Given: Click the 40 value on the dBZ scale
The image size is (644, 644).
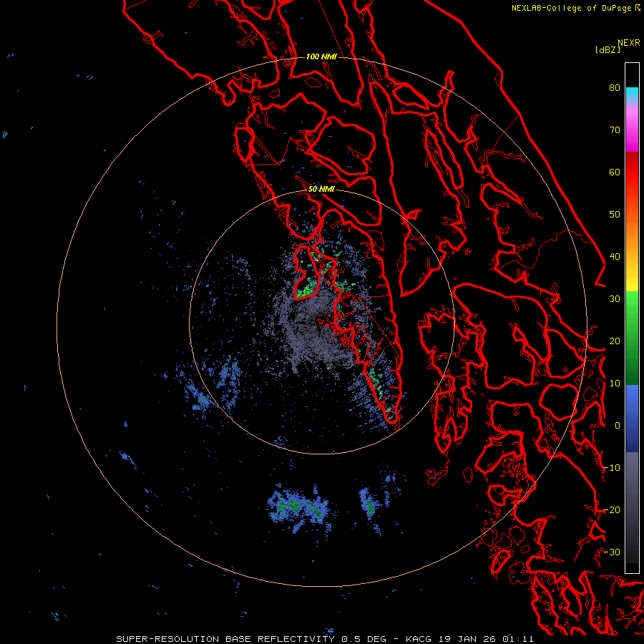Looking at the screenshot, I should [615, 257].
